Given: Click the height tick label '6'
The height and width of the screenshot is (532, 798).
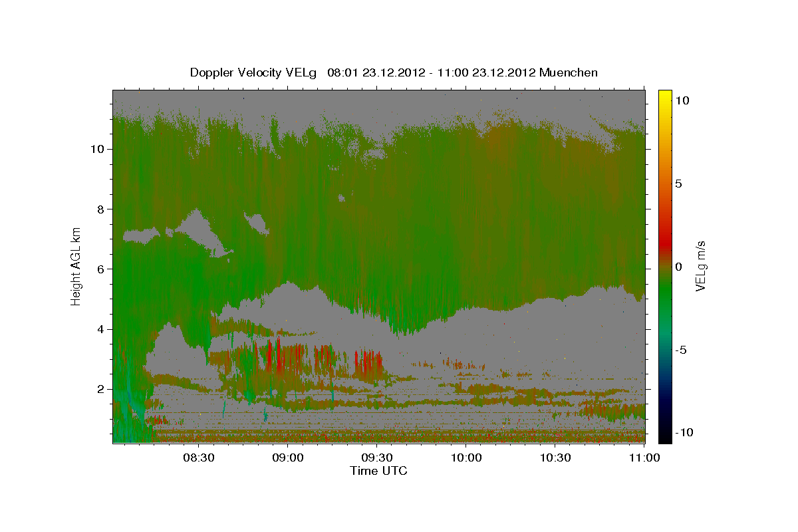Looking at the screenshot, I should (102, 269).
